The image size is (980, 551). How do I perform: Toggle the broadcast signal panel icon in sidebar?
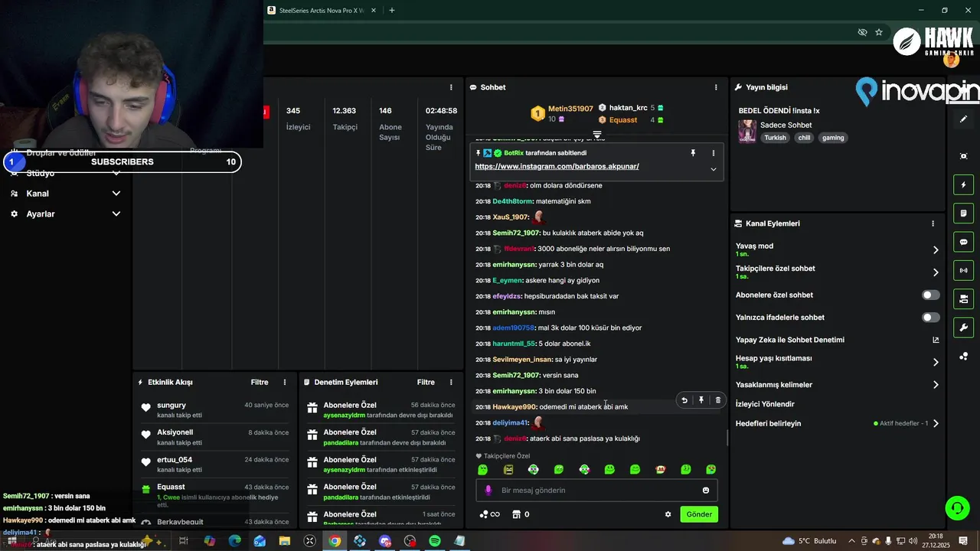(x=963, y=270)
